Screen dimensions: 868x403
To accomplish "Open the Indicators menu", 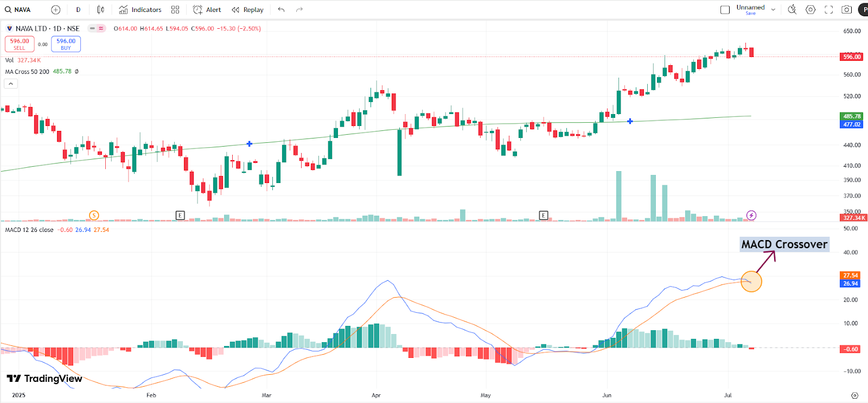I will point(140,10).
